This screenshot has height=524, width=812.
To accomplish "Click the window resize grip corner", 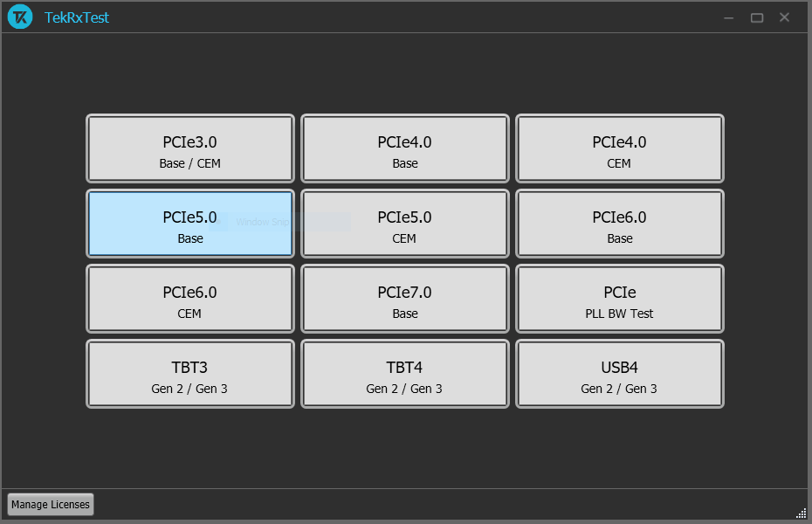I will pos(802,514).
